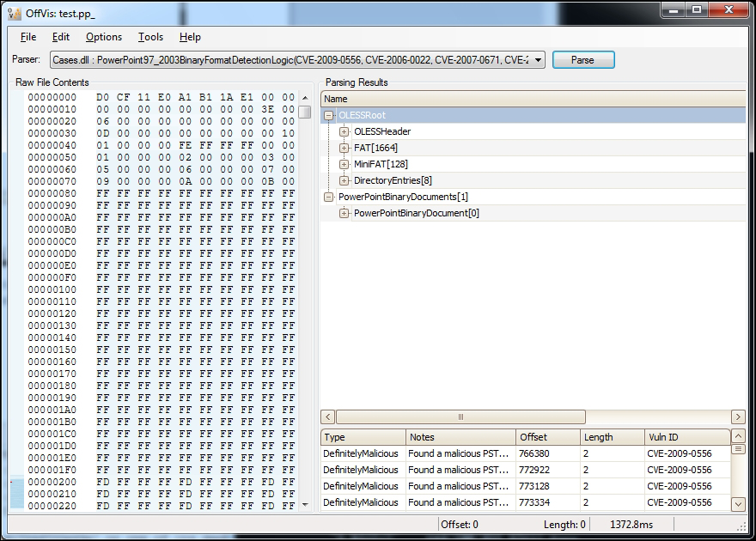
Task: Open the Tools menu
Action: 150,37
